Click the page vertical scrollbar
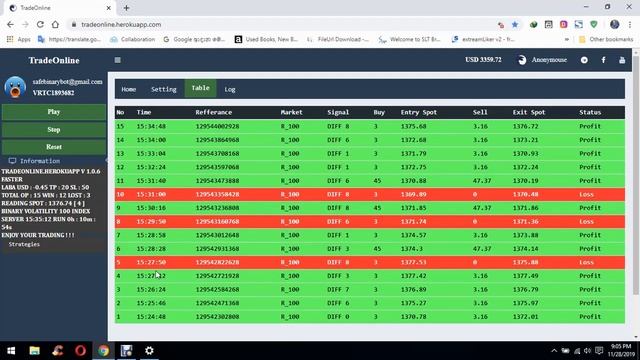The height and width of the screenshot is (360, 640). pos(636,176)
